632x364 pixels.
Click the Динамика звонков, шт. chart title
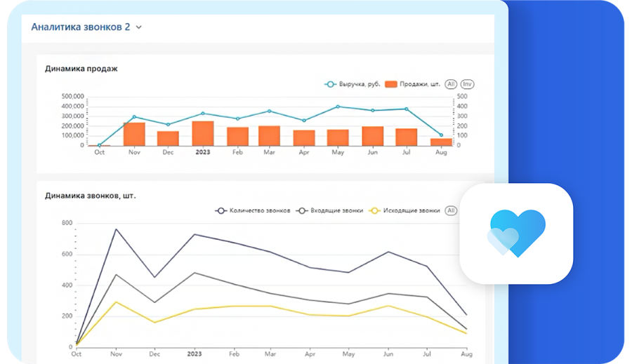coord(90,196)
